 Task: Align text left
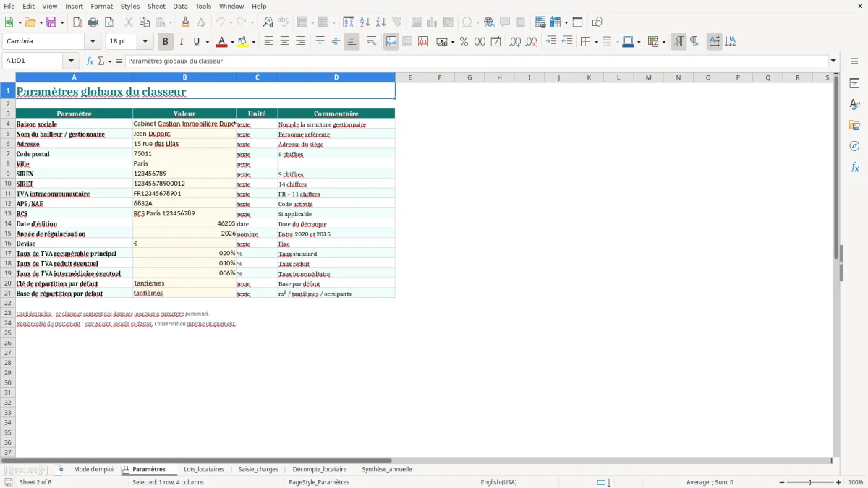269,42
